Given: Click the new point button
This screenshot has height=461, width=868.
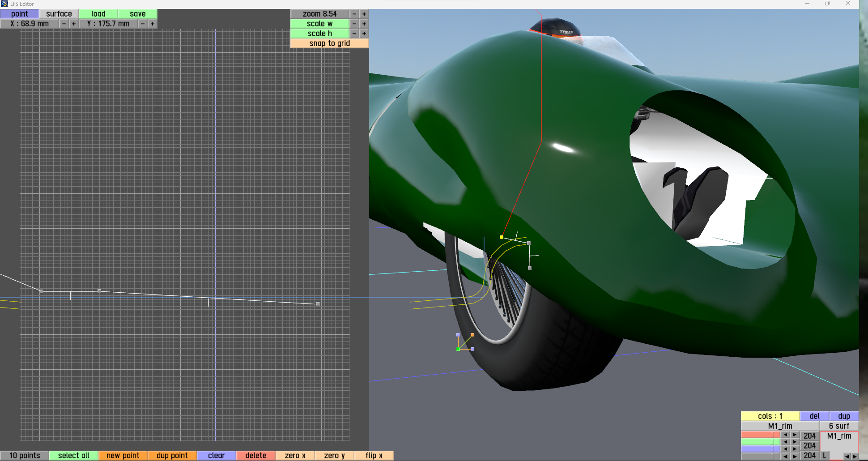Looking at the screenshot, I should pyautogui.click(x=123, y=456).
